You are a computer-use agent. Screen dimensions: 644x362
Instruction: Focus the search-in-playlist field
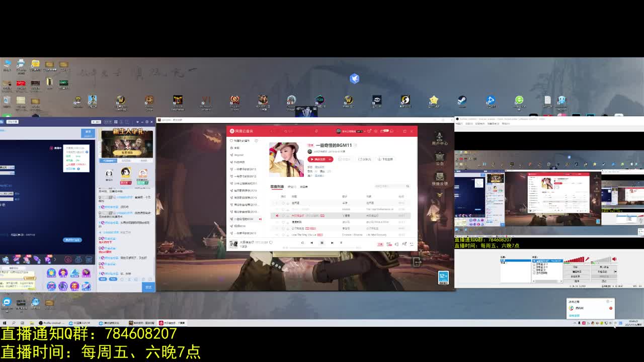[392, 186]
